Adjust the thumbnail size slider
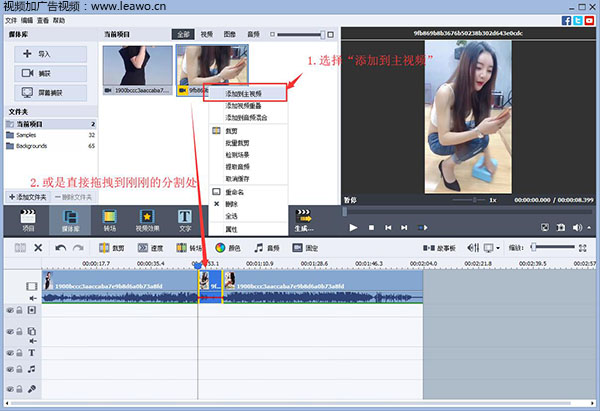Screen dimensions: 600x411 coord(301,34)
